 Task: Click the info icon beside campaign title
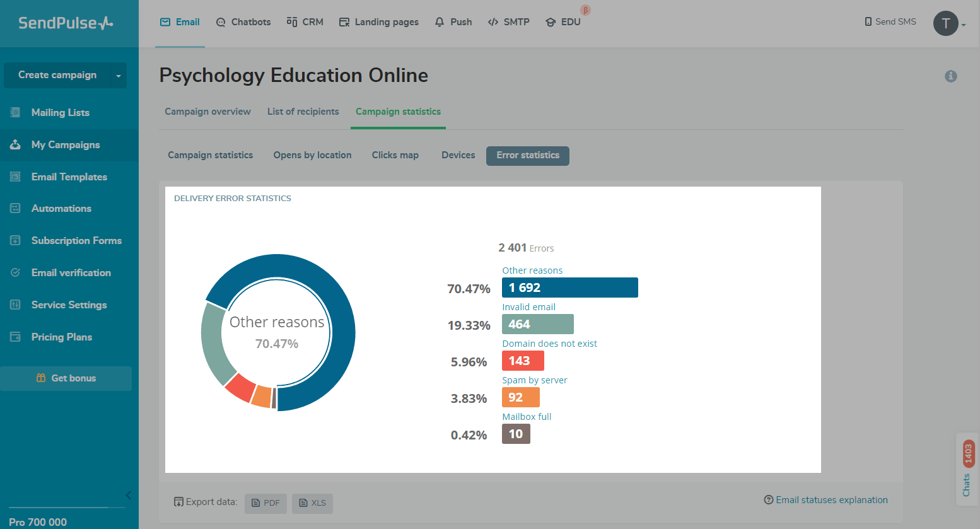pyautogui.click(x=951, y=76)
